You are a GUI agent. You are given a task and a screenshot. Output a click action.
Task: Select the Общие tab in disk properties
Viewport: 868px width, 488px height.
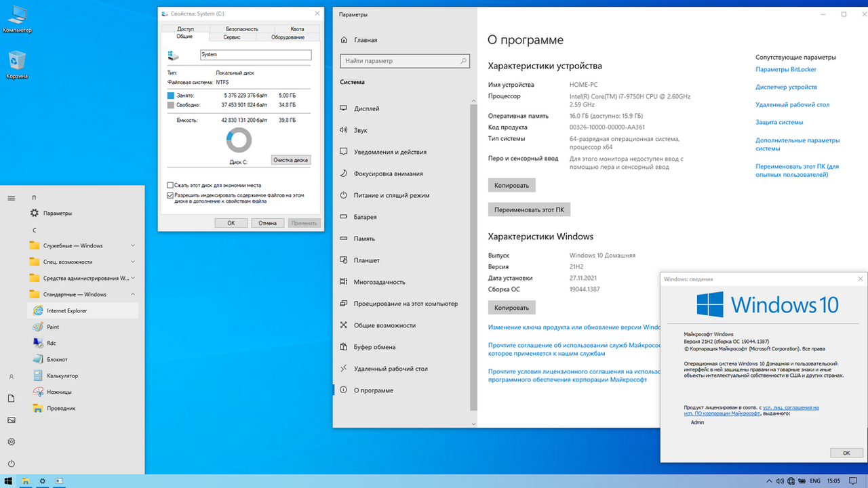tap(184, 37)
